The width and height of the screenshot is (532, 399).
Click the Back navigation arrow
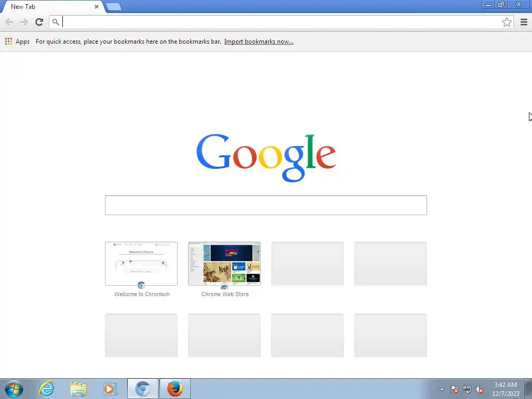[9, 22]
